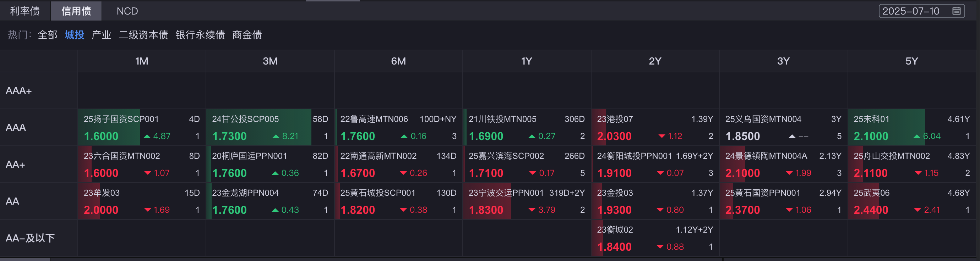Open bond 23牟发03
This screenshot has width=980, height=261.
102,193
